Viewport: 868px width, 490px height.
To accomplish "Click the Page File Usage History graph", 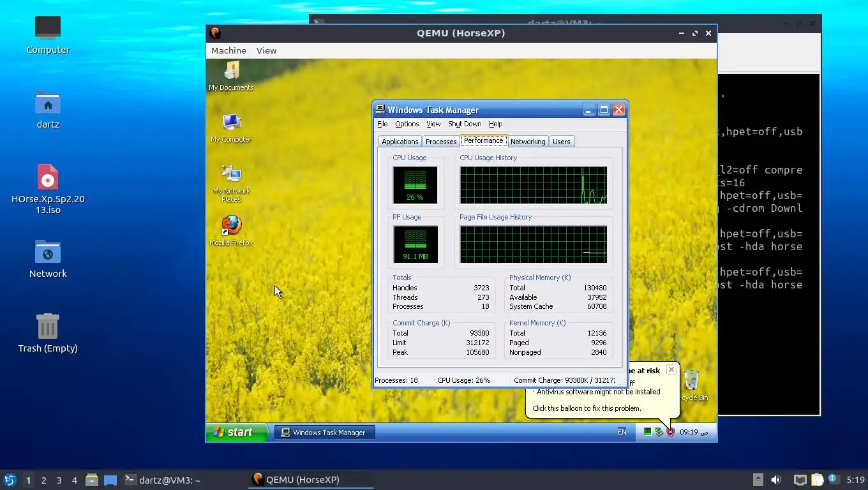I will click(534, 244).
